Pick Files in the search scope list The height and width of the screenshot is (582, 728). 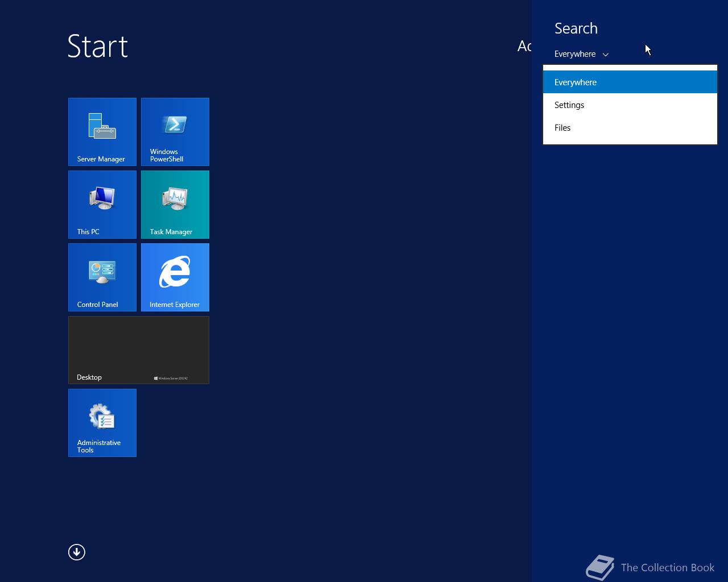click(630, 127)
